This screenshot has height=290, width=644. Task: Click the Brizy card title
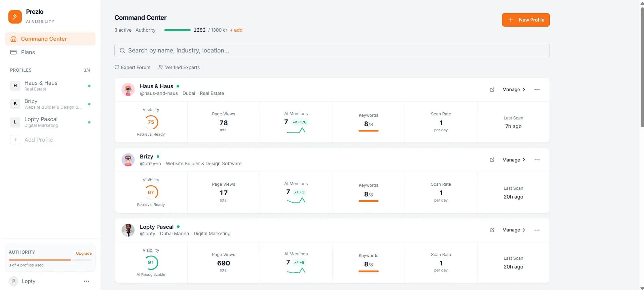[x=147, y=156]
